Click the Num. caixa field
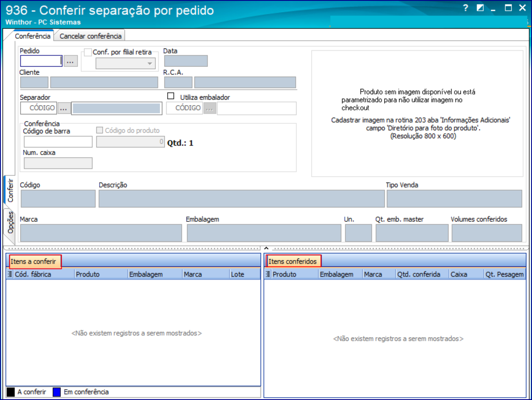The image size is (532, 400). pos(58,163)
